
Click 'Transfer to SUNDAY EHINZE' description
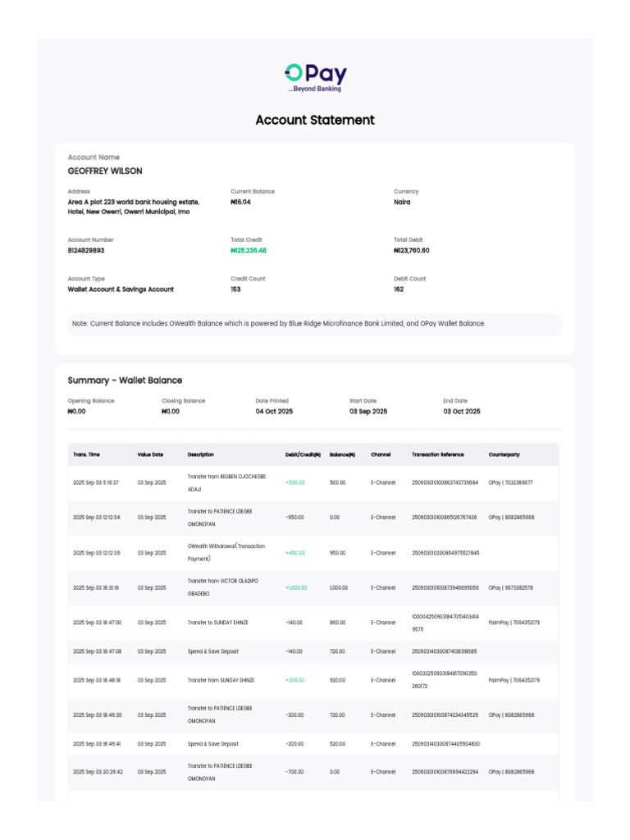(x=217, y=623)
